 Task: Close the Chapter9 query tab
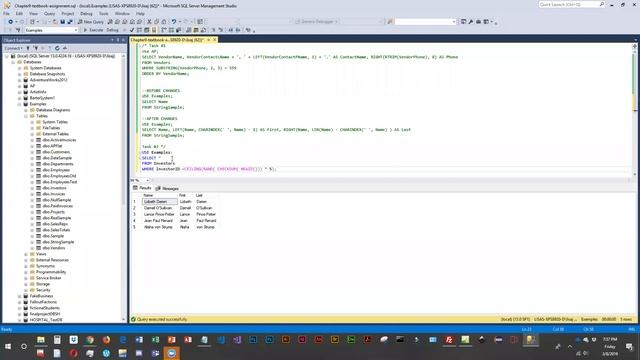(214, 40)
